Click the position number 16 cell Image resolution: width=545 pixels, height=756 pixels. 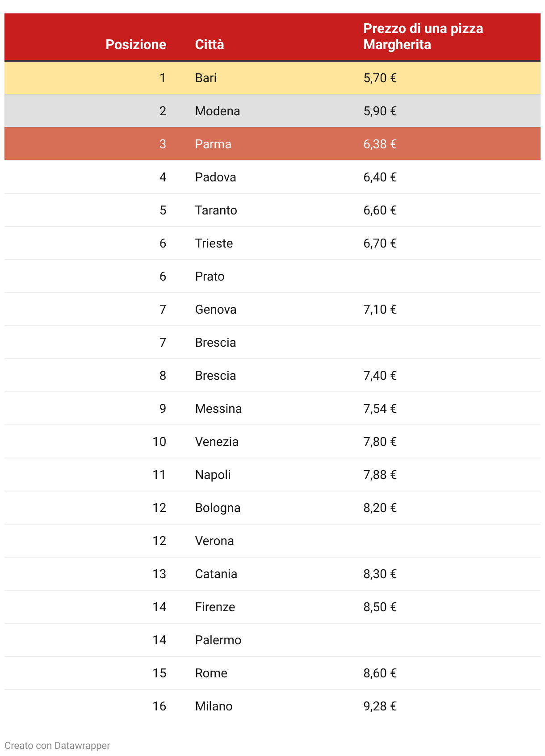159,706
